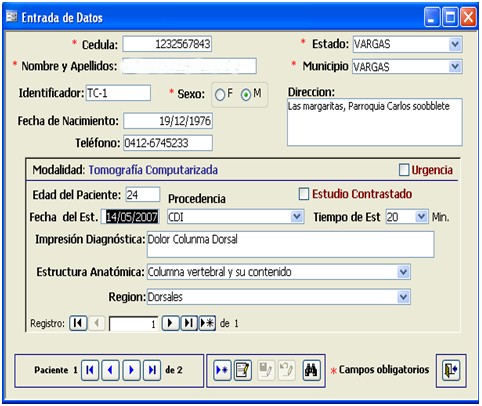Select M sex radio button

point(246,95)
